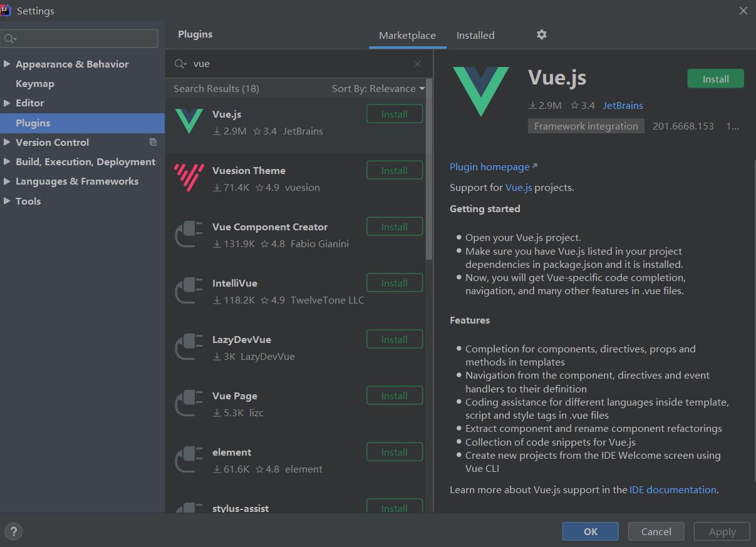Viewport: 756px width, 547px height.
Task: Install the Vue Page plugin
Action: coord(395,396)
